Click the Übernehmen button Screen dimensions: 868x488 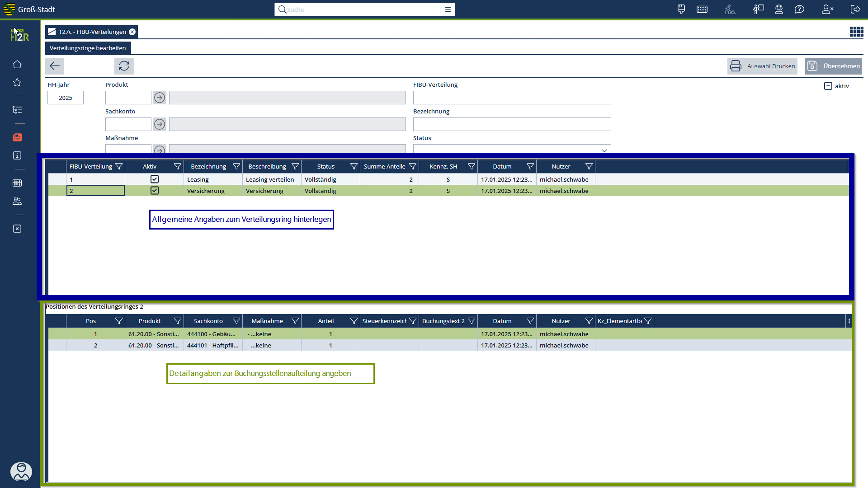(x=833, y=66)
